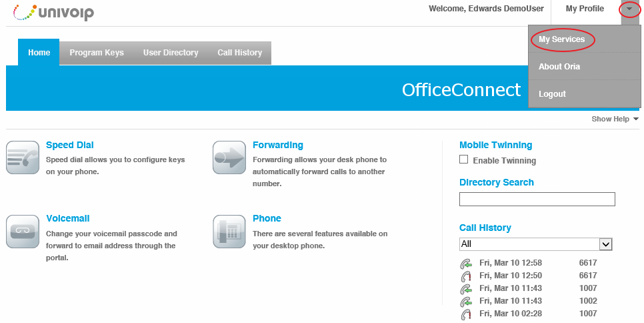Open the Call History filter dropdown
Viewport: 644px width, 323px height.
click(535, 244)
